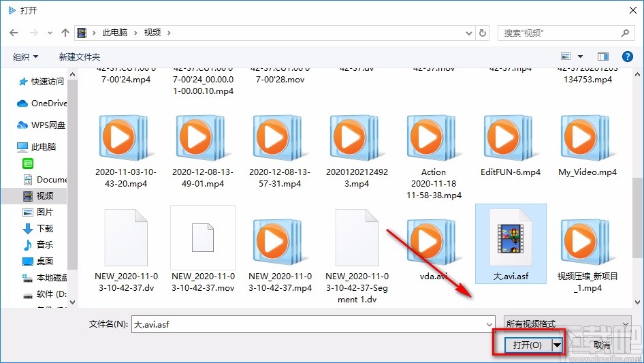Click the search magnifier icon
Viewport: 644px width, 363px height.
(x=625, y=33)
